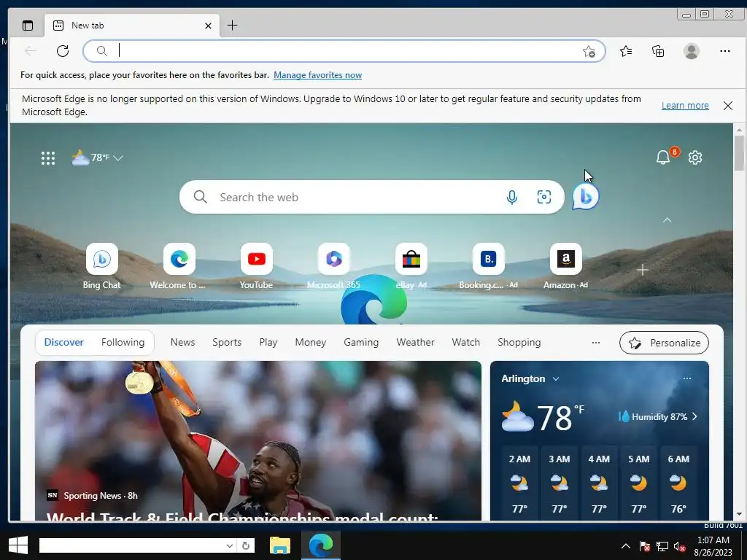Open File Explorer from the taskbar
This screenshot has height=560, width=747.
point(279,545)
